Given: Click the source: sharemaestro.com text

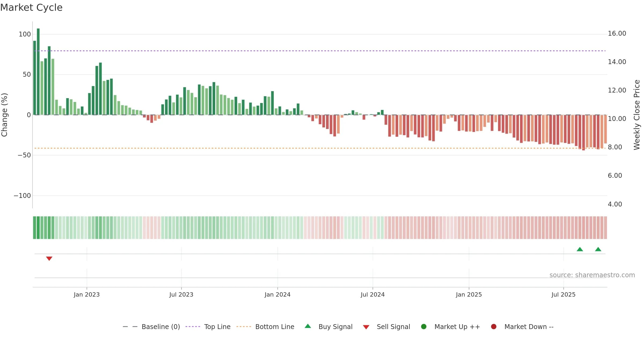Looking at the screenshot, I should (592, 275).
